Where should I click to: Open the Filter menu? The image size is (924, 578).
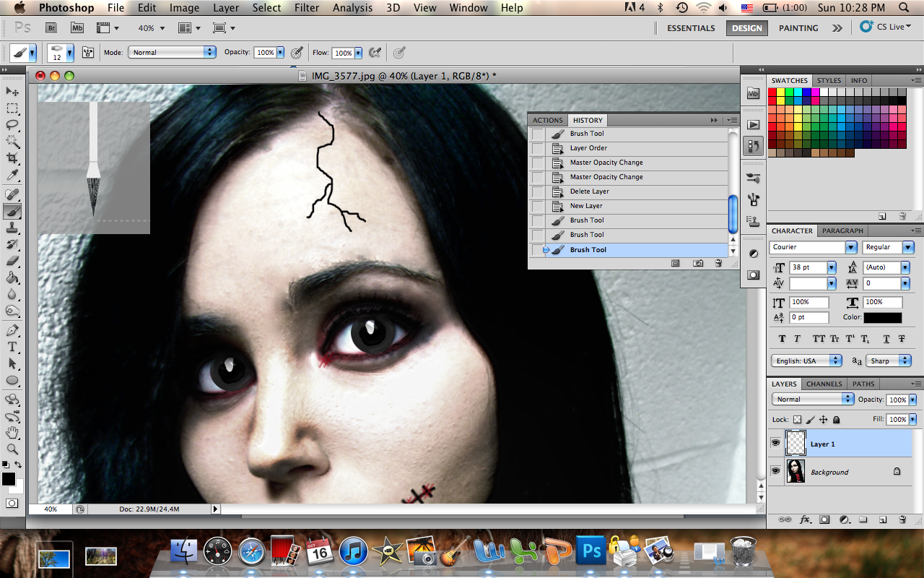[307, 8]
